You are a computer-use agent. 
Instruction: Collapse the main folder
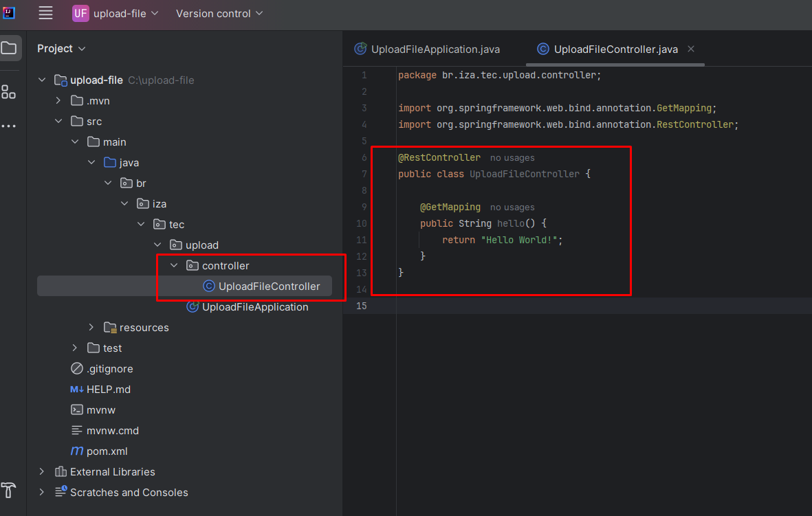click(75, 142)
